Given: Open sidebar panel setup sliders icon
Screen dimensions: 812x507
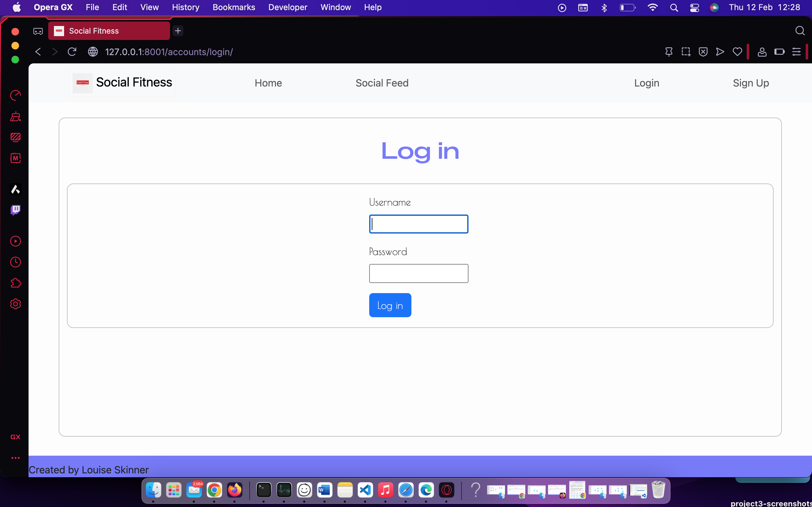Looking at the screenshot, I should pos(796,52).
